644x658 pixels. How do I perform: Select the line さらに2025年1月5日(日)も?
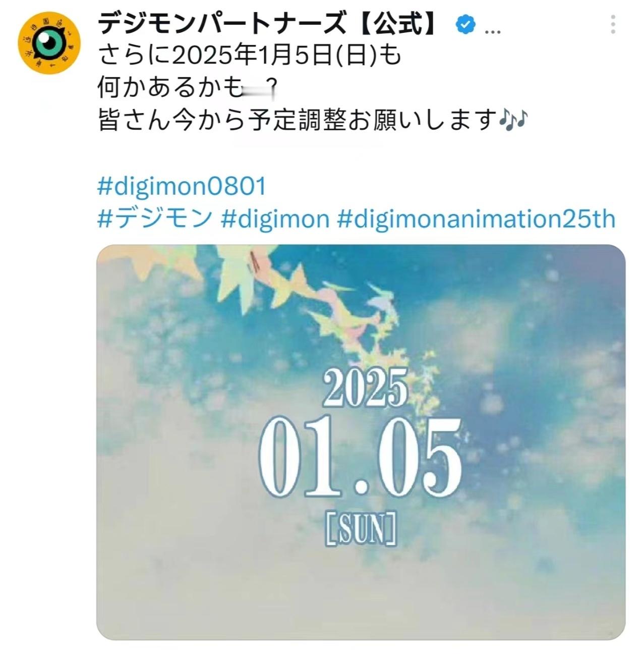[x=250, y=55]
